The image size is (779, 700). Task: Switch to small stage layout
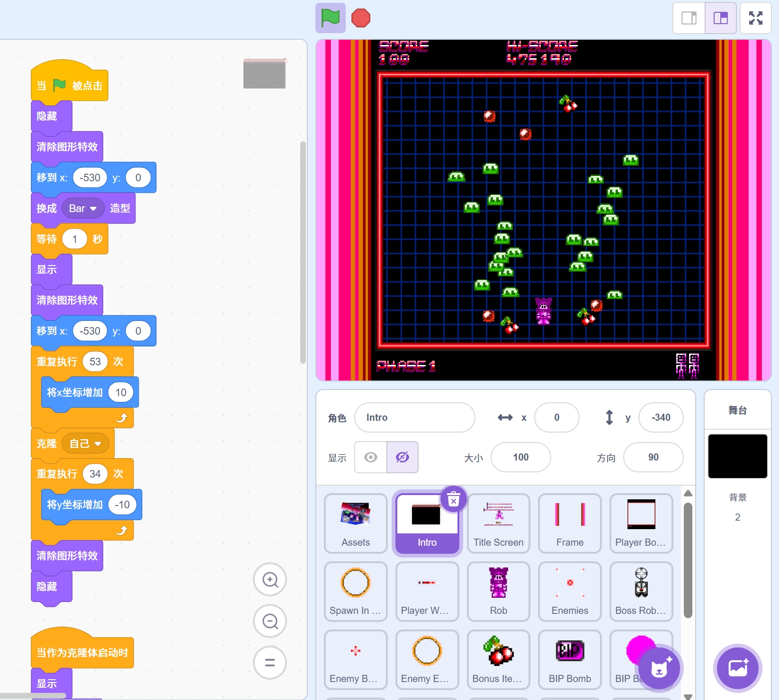pyautogui.click(x=689, y=18)
